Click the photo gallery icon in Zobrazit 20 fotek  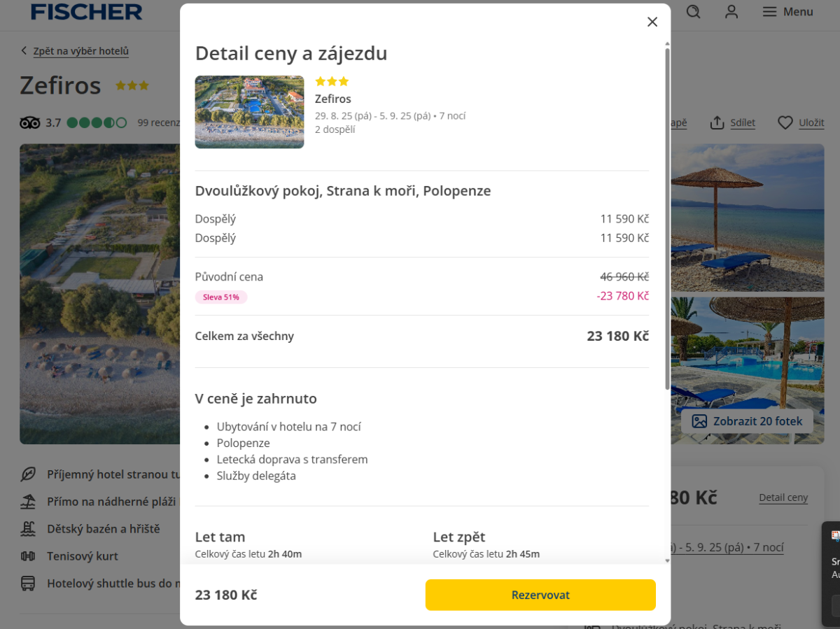(x=699, y=421)
